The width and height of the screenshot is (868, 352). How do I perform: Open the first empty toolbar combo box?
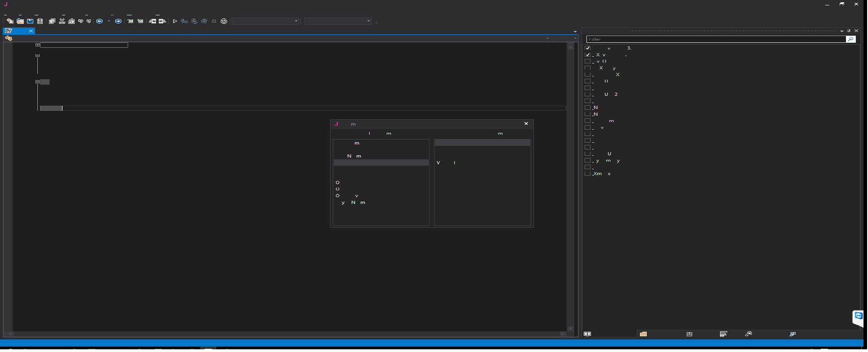click(265, 21)
